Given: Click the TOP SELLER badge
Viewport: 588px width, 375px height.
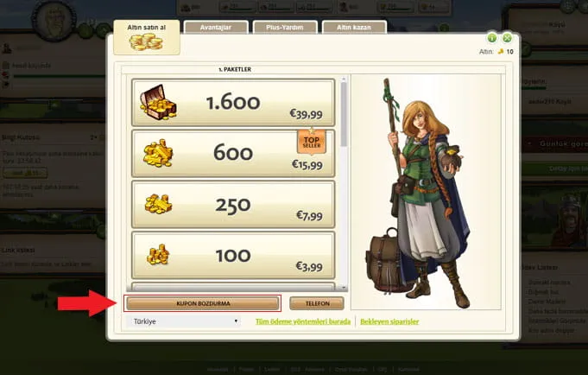Looking at the screenshot, I should [312, 141].
